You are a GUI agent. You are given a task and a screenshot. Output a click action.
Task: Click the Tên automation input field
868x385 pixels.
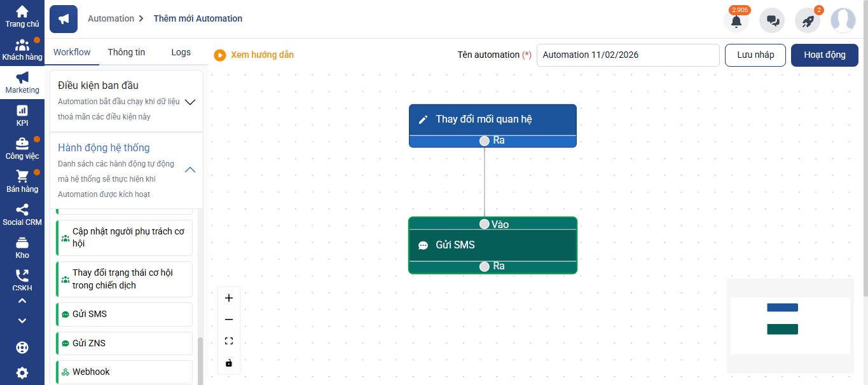coord(628,55)
